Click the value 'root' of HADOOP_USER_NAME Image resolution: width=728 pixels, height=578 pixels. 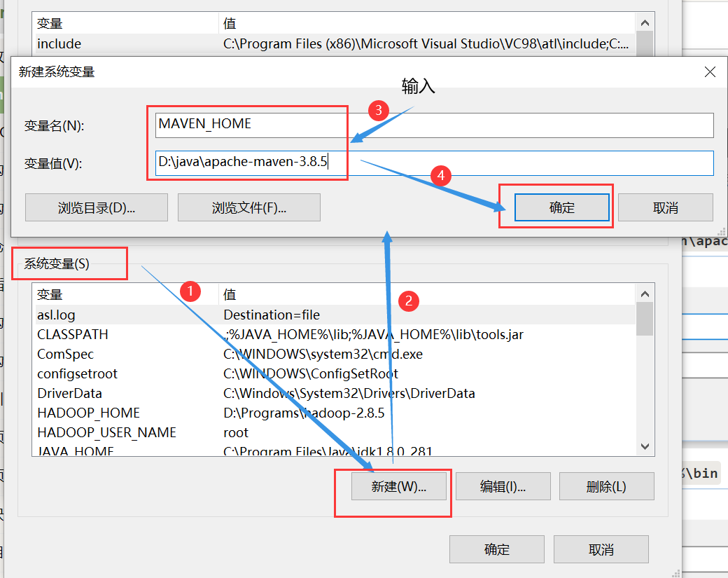[x=236, y=432]
